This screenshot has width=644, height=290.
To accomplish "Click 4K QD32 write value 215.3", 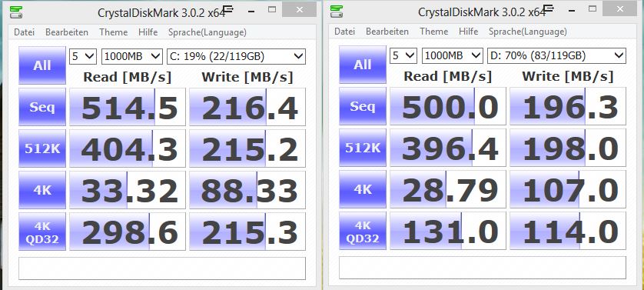I will [x=247, y=232].
